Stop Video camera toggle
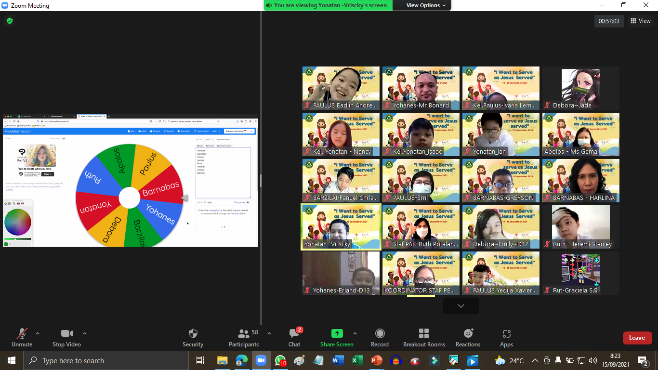Screen dimensions: 658x370 [67, 337]
